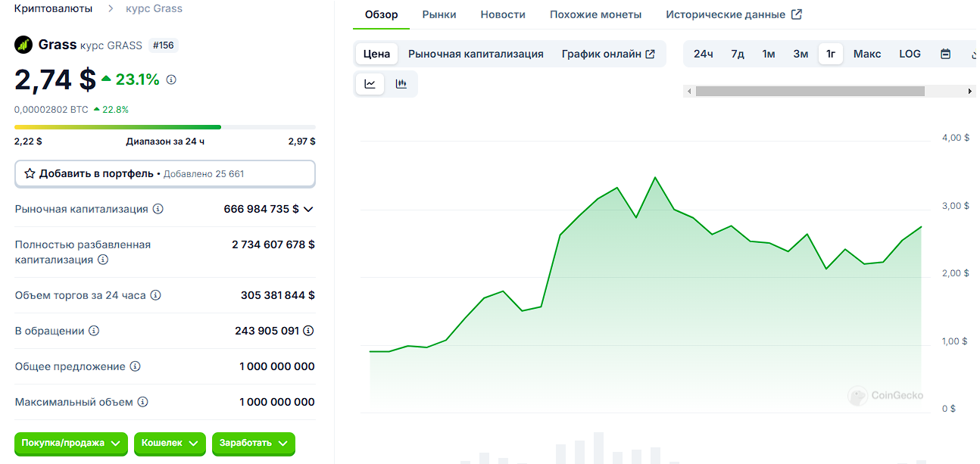Click info icon next to 23.1% change
This screenshot has width=980, height=464.
click(171, 79)
